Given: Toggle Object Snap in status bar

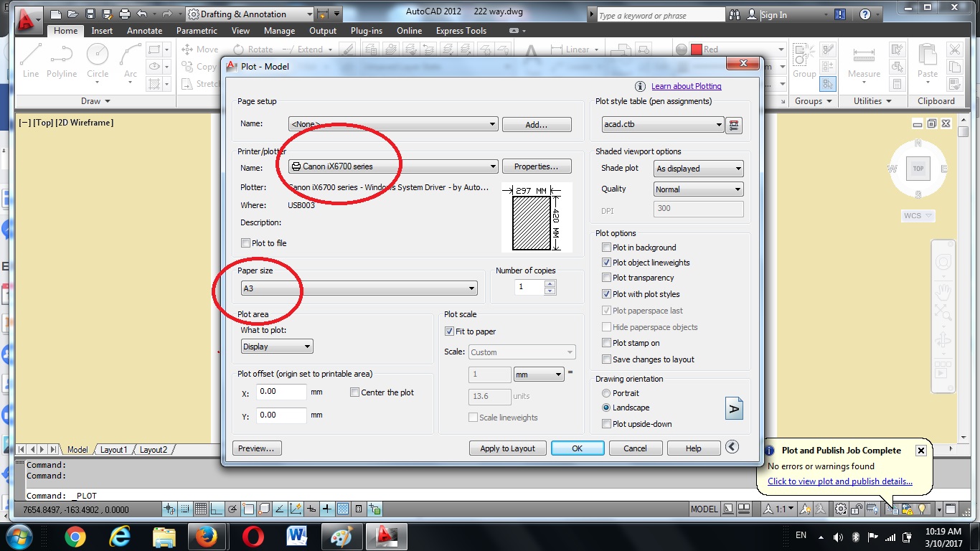Looking at the screenshot, I should tap(248, 509).
